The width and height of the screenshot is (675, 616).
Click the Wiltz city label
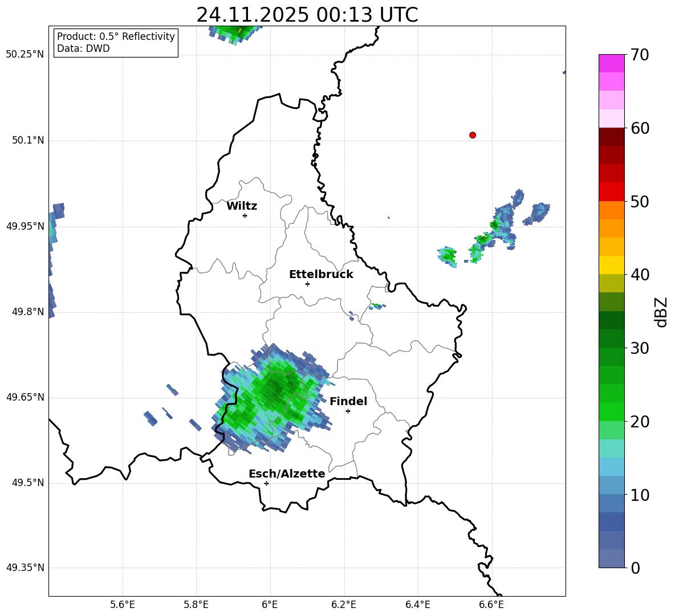click(242, 206)
